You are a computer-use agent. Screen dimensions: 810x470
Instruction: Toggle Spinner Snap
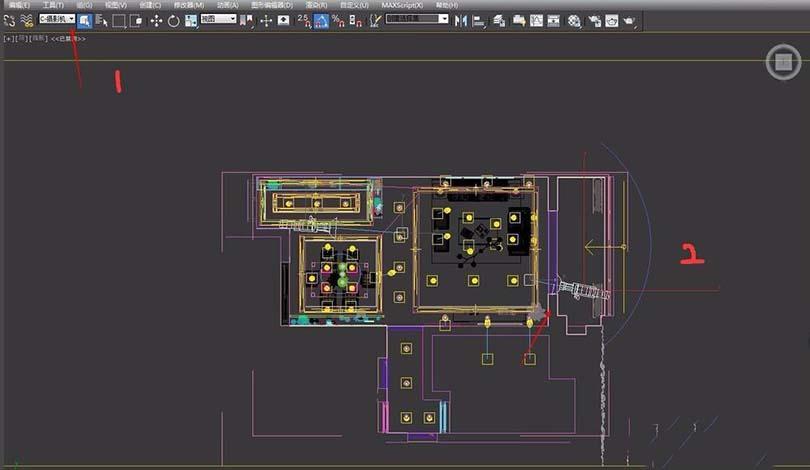pos(355,21)
